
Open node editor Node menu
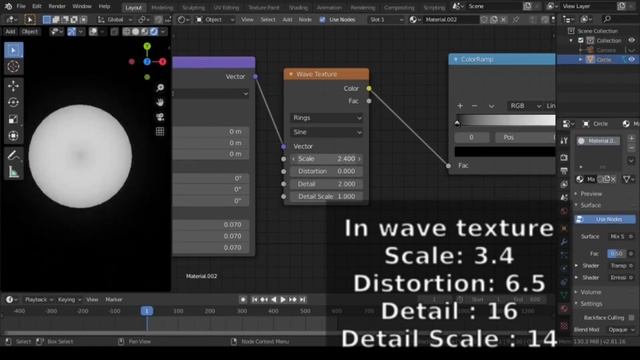pos(305,20)
